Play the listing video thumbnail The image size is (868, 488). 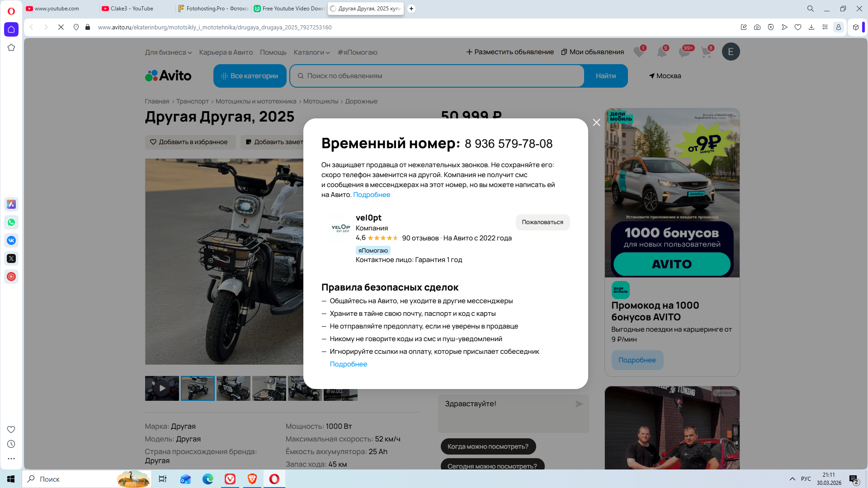coord(162,388)
